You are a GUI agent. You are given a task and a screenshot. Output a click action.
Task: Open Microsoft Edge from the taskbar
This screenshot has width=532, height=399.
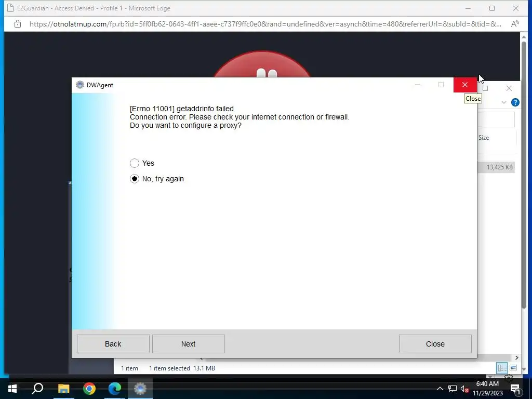pos(115,389)
